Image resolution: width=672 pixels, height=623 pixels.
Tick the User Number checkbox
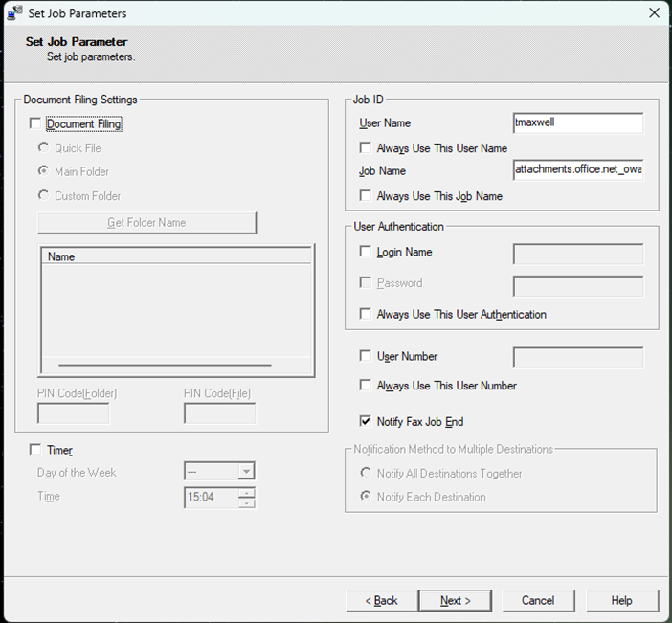click(x=366, y=356)
